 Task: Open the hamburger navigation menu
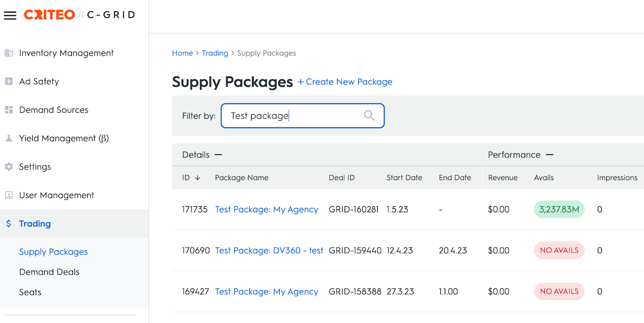[x=10, y=15]
